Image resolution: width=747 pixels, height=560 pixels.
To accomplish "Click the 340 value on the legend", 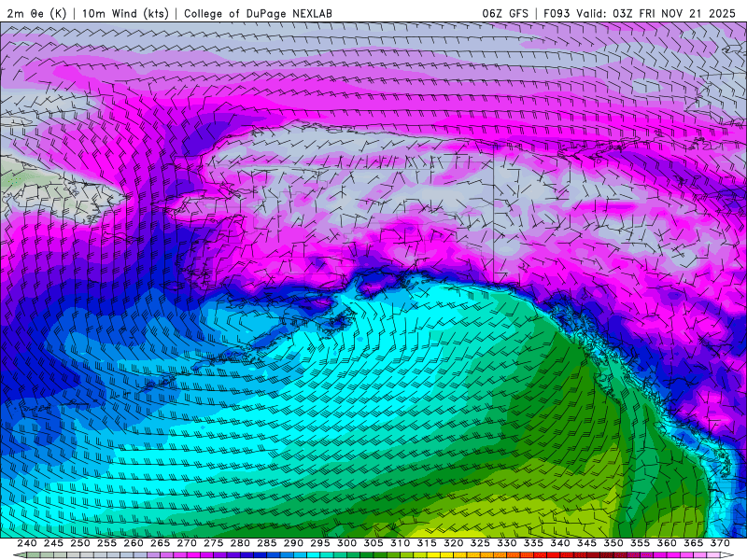I will tap(560, 543).
